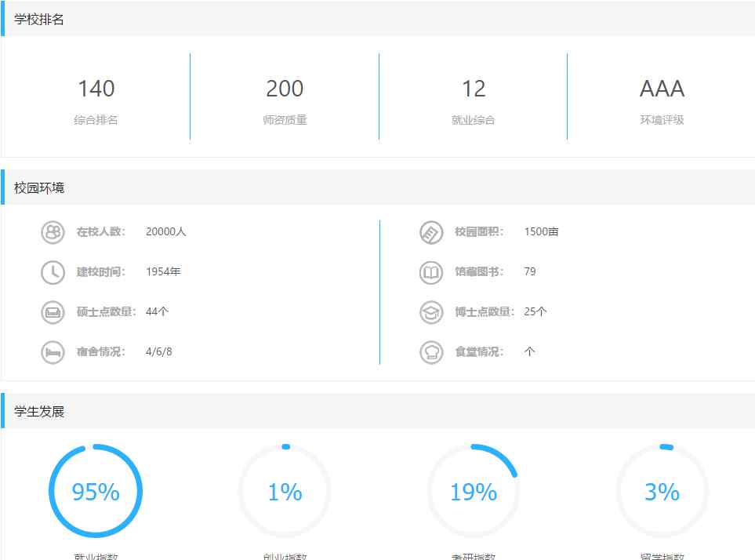Viewport: 755px width, 560px height.
Task: Click the AAA 环境评级 rating
Action: [662, 89]
